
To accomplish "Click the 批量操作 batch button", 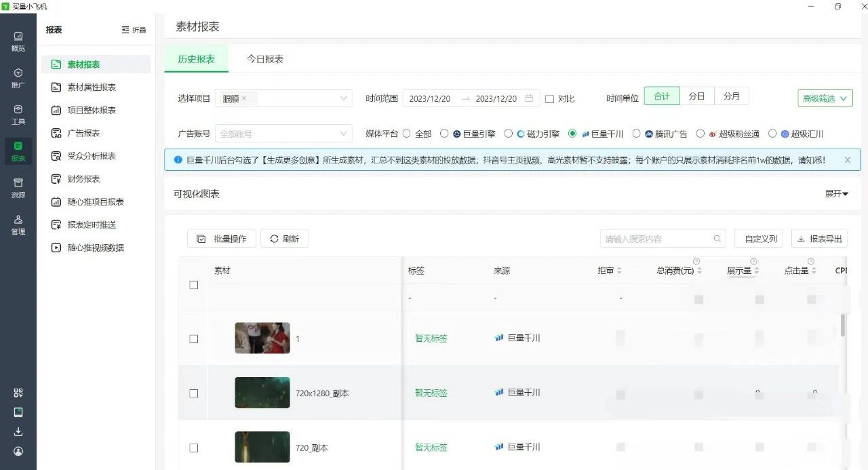I will pyautogui.click(x=222, y=239).
